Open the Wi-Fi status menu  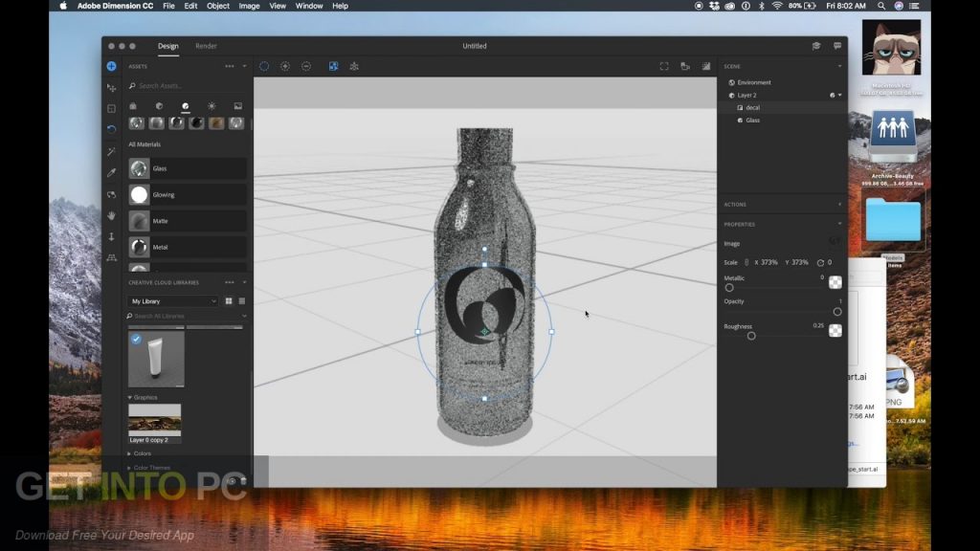click(x=777, y=6)
